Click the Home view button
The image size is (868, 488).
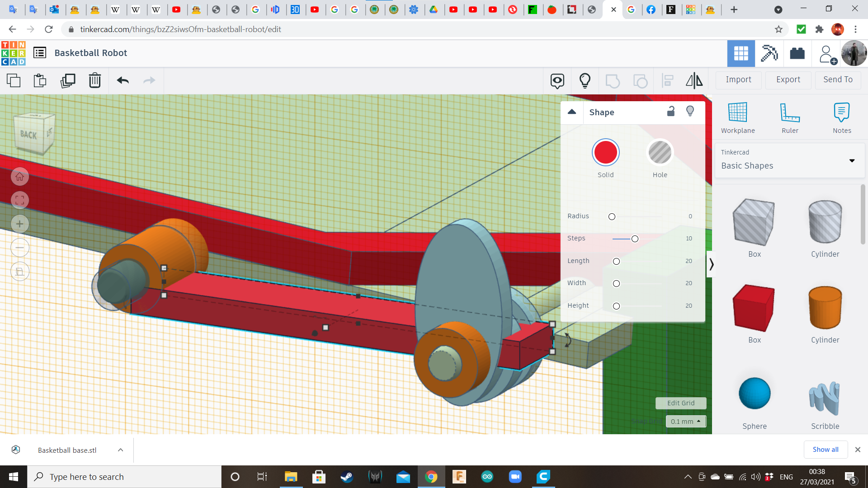tap(20, 177)
